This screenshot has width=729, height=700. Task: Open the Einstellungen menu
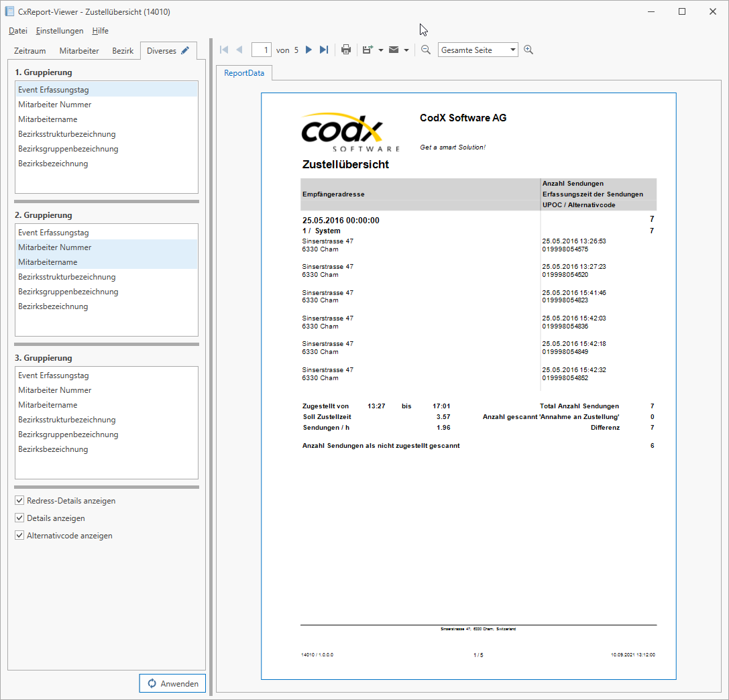tap(60, 31)
